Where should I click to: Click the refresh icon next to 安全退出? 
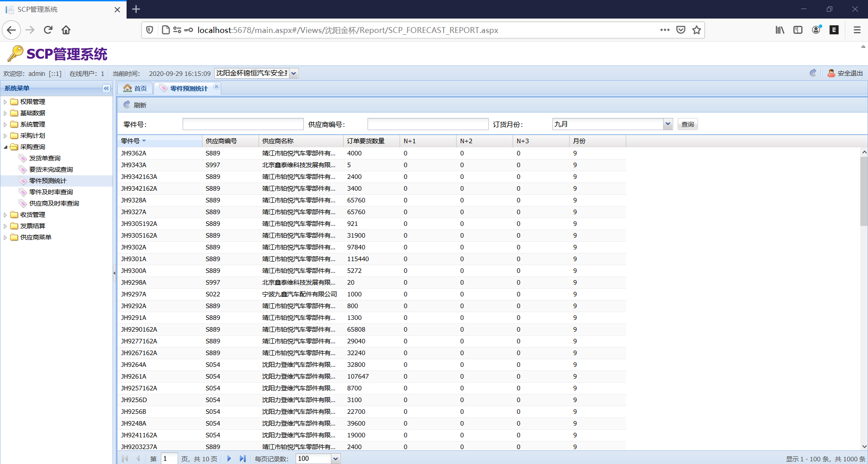813,73
